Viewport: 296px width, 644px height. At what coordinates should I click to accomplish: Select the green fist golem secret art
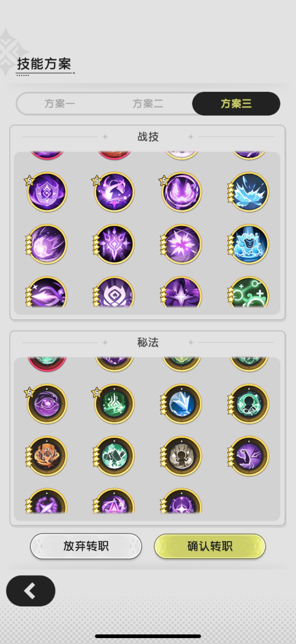click(x=114, y=456)
